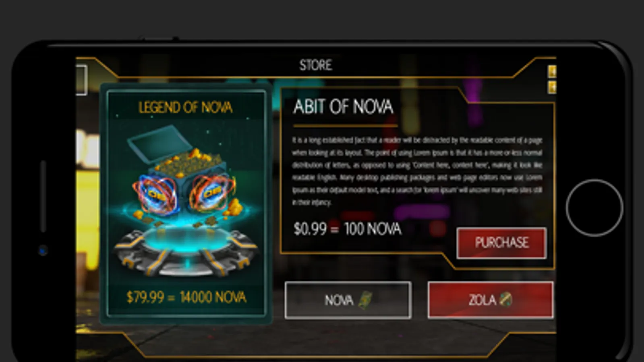Click the PURCHASE button

501,243
